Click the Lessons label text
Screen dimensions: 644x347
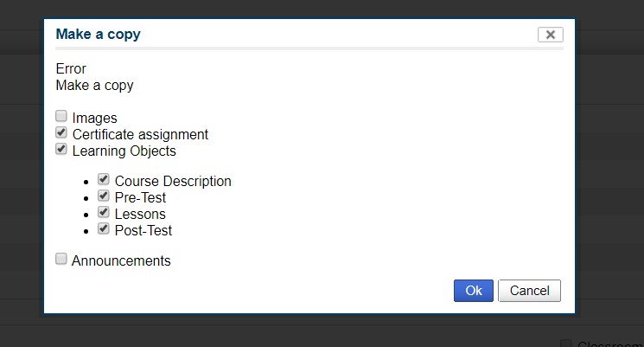click(140, 214)
